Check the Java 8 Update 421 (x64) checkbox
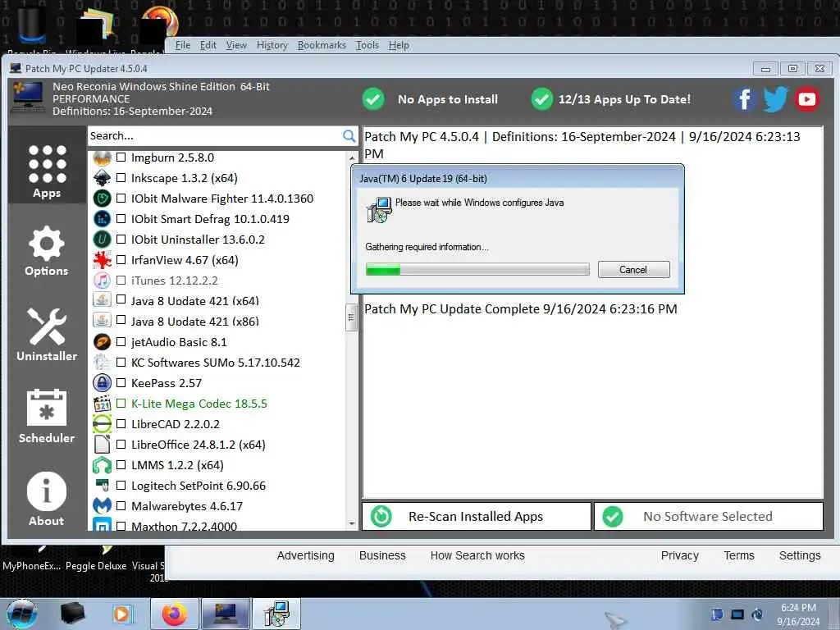The image size is (840, 630). pos(121,300)
